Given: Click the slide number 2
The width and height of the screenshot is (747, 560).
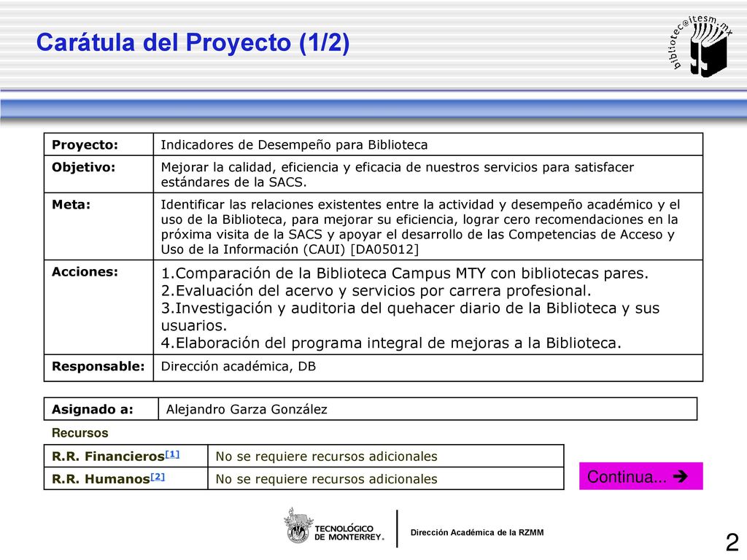Looking at the screenshot, I should [732, 542].
